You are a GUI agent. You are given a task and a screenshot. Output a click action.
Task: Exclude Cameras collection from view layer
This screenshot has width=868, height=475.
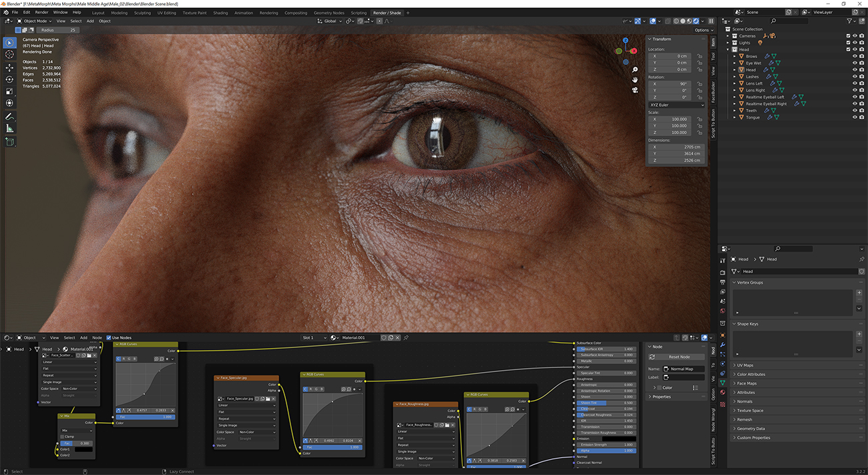(x=849, y=36)
